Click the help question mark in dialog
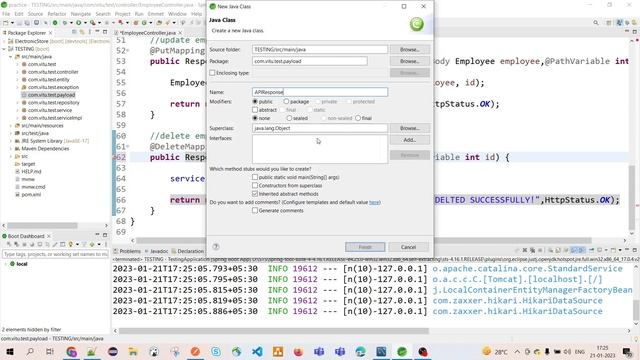This screenshot has width=640, height=360. click(x=216, y=247)
